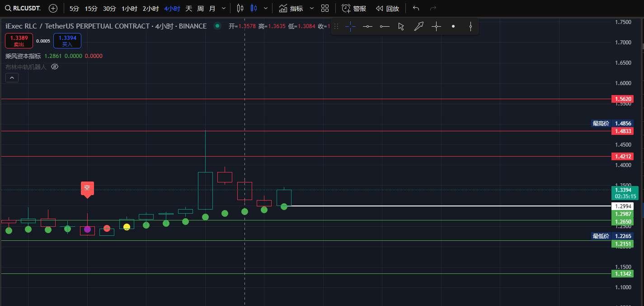Switch to the 5分 timeframe
The height and width of the screenshot is (306, 644).
click(74, 9)
